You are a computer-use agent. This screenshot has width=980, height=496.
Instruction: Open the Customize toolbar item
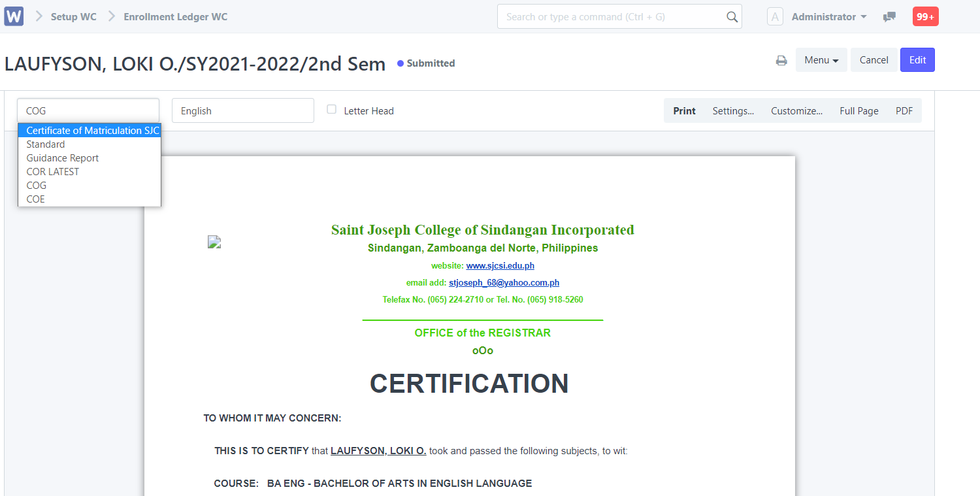pos(796,110)
